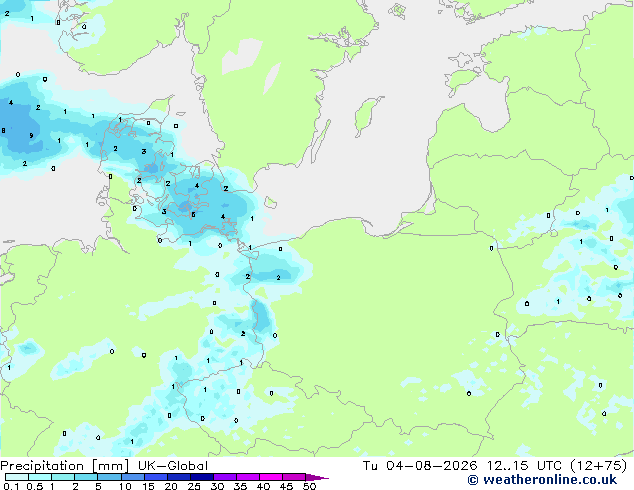The height and width of the screenshot is (490, 634).
Task: Select the 40–45 mm magenta swatch
Action: point(271,477)
